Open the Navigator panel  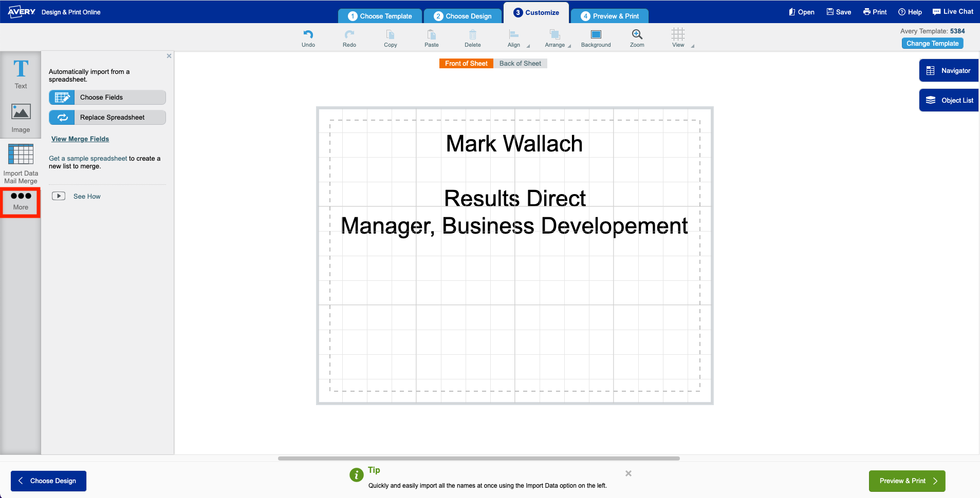tap(949, 71)
